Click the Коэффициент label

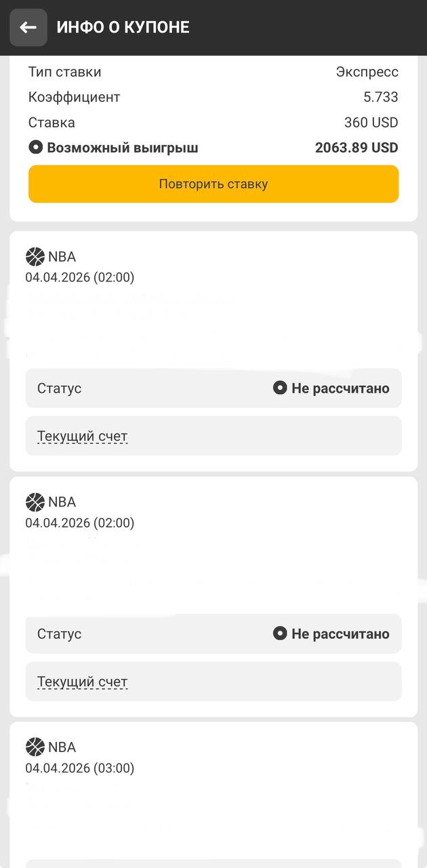(74, 97)
